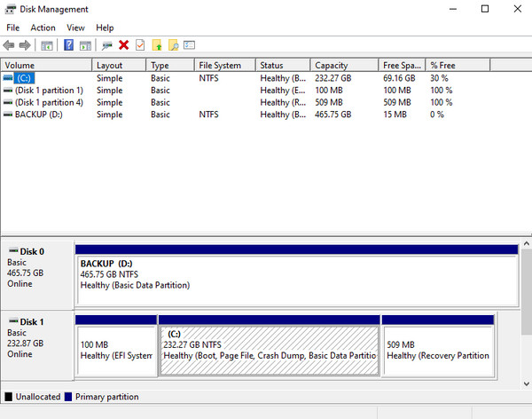Screen dimensions: 532x419
Task: Minimize the Disk Management window
Action: pyautogui.click(x=453, y=9)
